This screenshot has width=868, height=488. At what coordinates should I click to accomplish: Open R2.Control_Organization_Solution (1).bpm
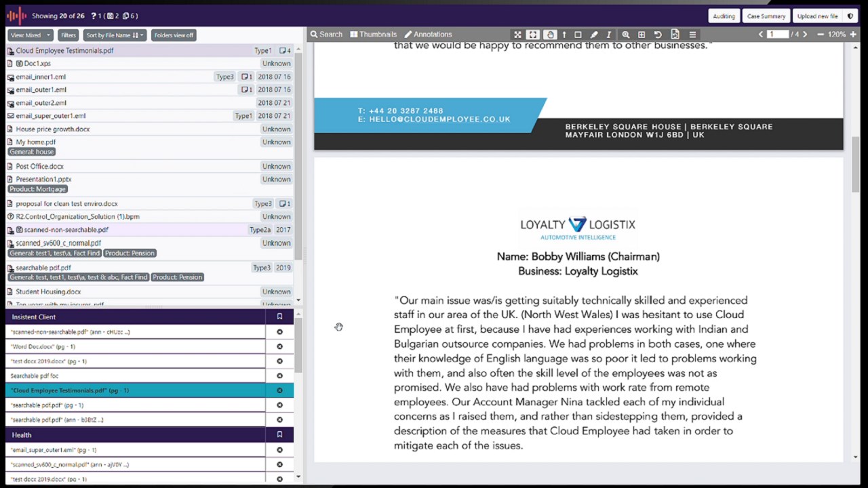click(149, 217)
